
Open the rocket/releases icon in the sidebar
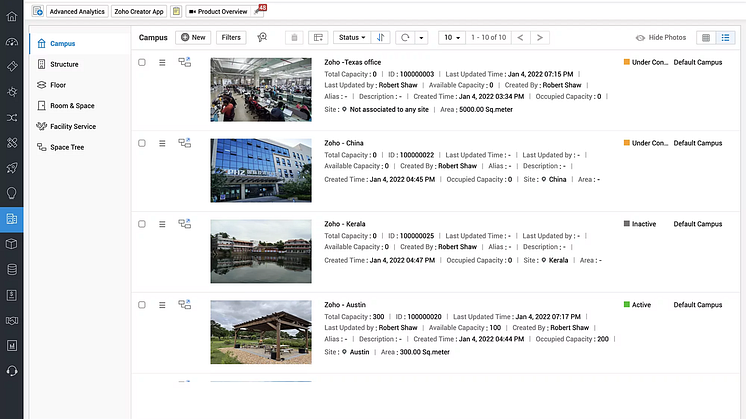coord(11,167)
